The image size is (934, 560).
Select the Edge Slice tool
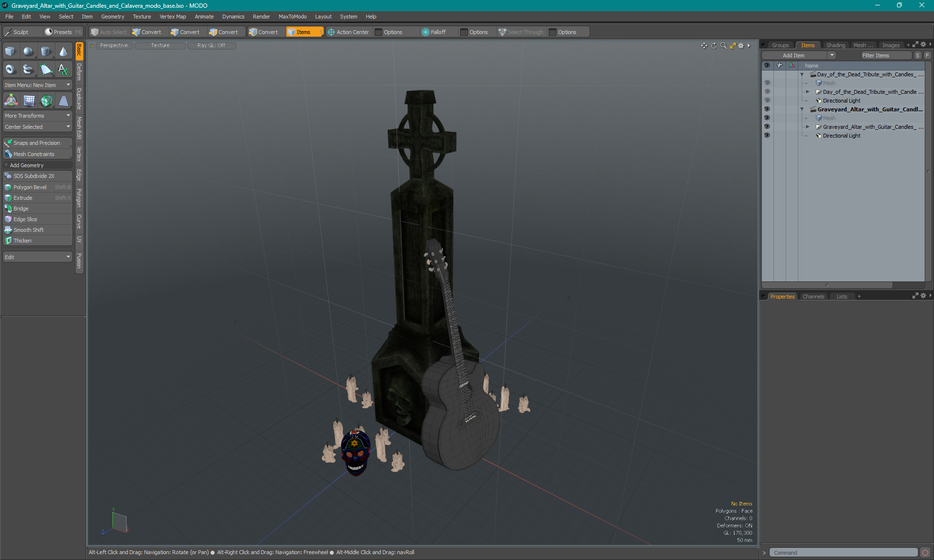pos(37,219)
